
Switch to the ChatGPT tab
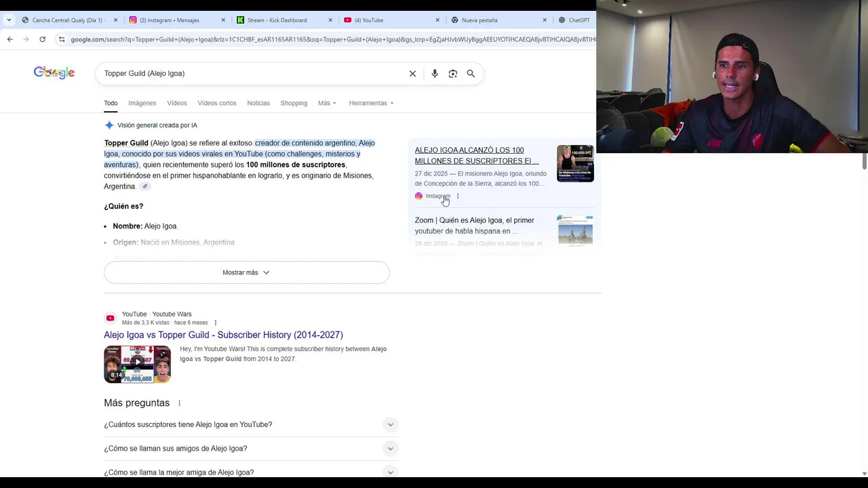coord(574,20)
